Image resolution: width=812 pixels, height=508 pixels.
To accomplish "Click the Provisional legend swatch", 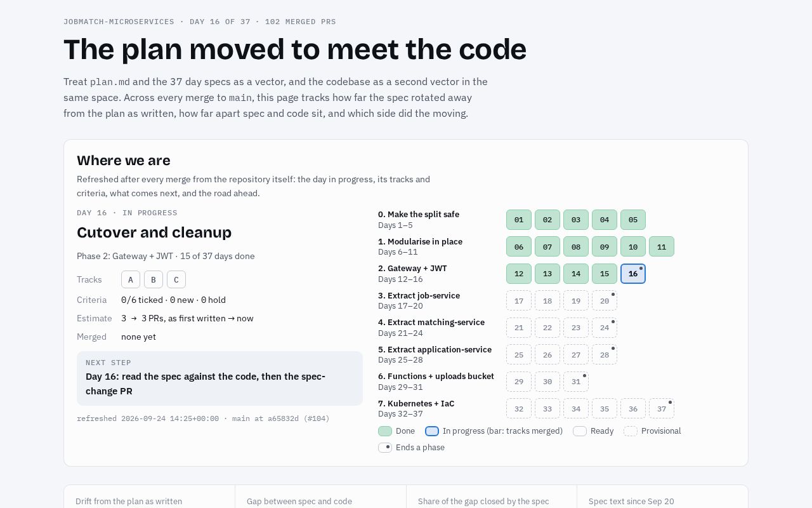I will [x=631, y=431].
